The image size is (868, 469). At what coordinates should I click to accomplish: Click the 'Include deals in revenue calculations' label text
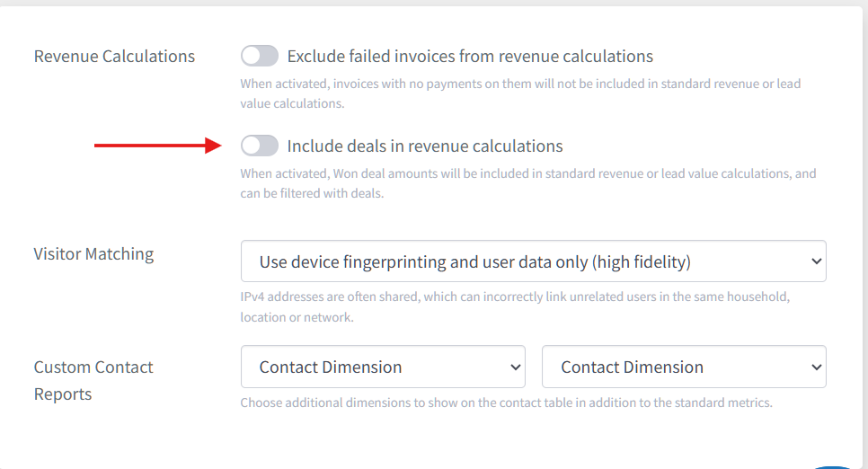click(x=425, y=146)
